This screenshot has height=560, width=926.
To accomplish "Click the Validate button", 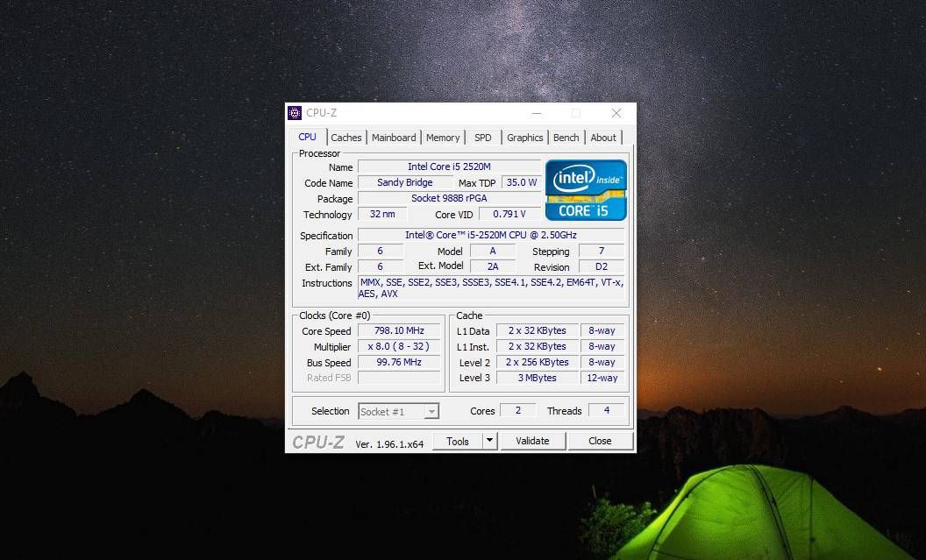I will [x=532, y=441].
